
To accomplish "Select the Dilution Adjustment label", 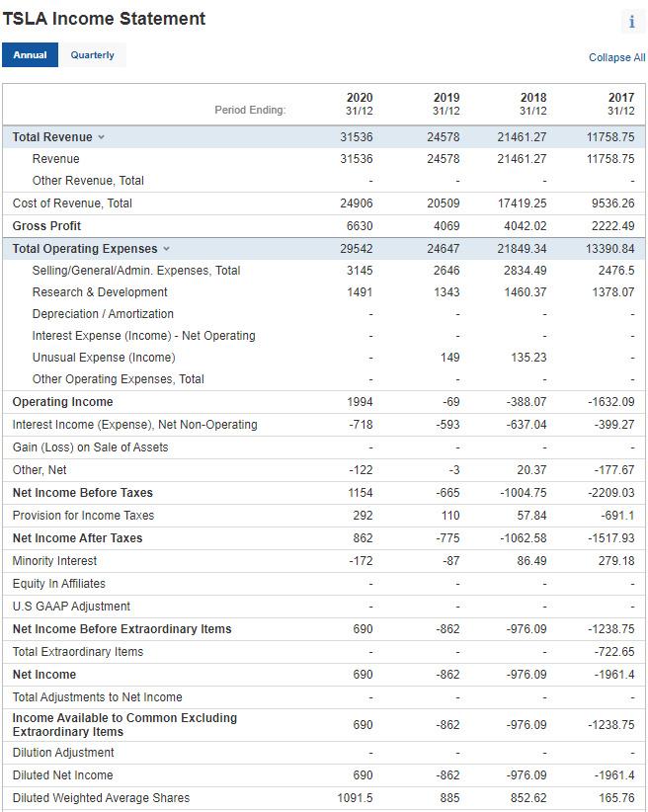I will click(63, 754).
